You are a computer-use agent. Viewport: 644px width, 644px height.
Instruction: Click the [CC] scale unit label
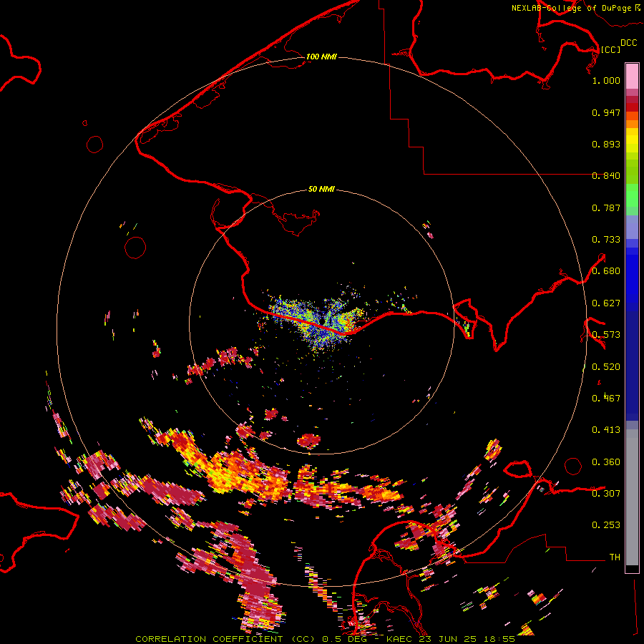(x=610, y=49)
